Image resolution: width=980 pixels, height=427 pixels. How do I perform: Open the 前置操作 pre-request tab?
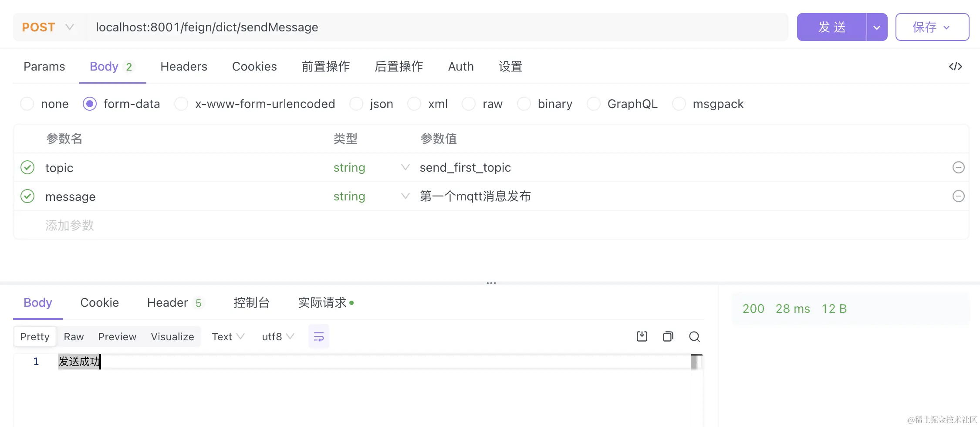pyautogui.click(x=326, y=66)
